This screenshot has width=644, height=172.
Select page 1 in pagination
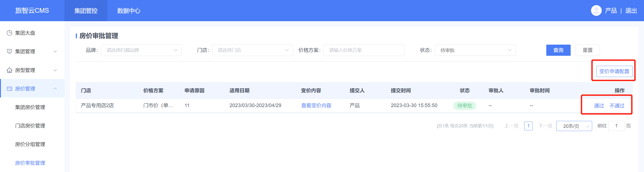[528, 126]
